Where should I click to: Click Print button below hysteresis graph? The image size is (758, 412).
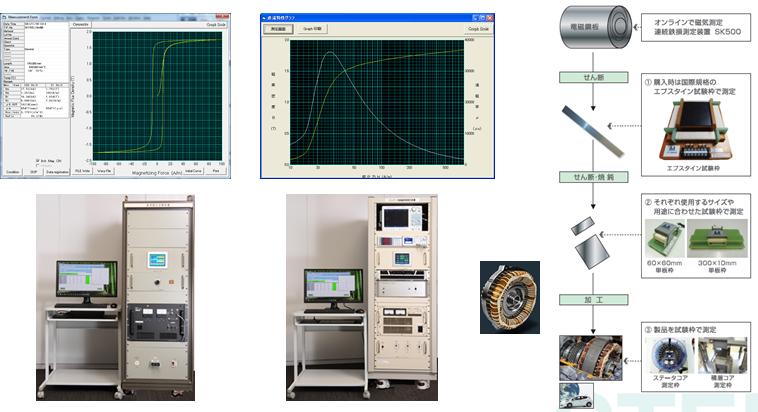pyautogui.click(x=216, y=171)
